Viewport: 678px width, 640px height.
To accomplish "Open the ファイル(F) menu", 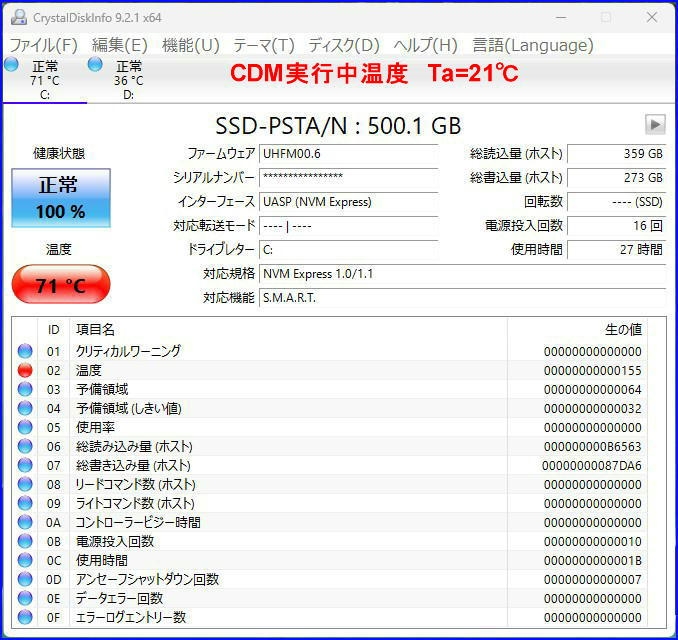I will (x=43, y=45).
